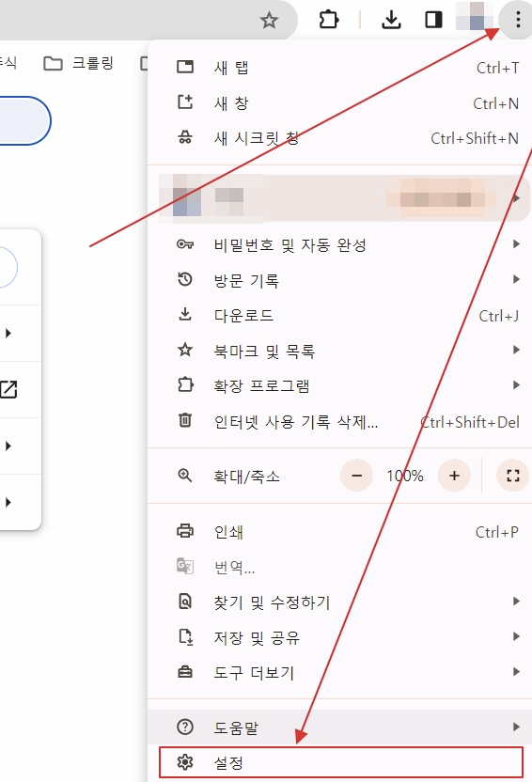Select 인쇄 print menu item
Viewport: 532px width, 782px height.
coord(340,532)
